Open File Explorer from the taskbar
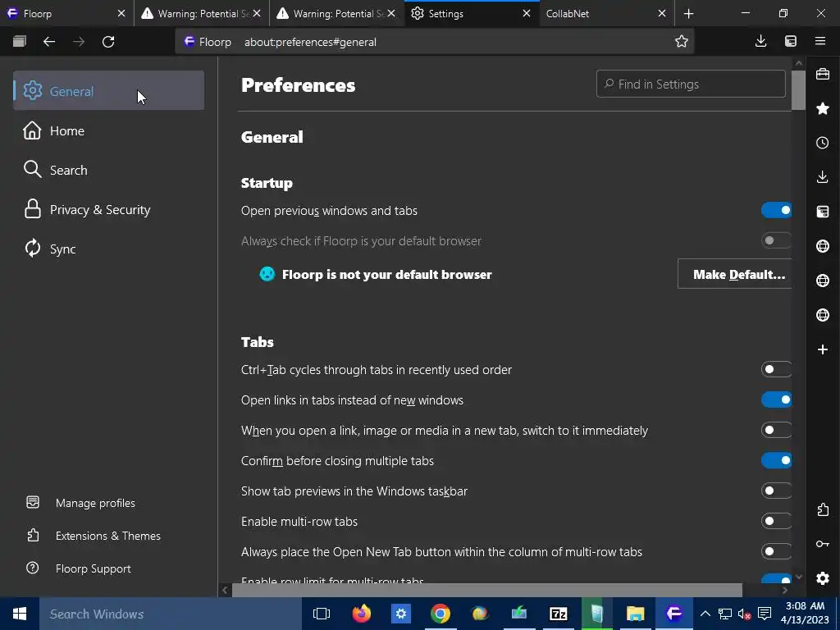This screenshot has width=840, height=630. point(636,614)
